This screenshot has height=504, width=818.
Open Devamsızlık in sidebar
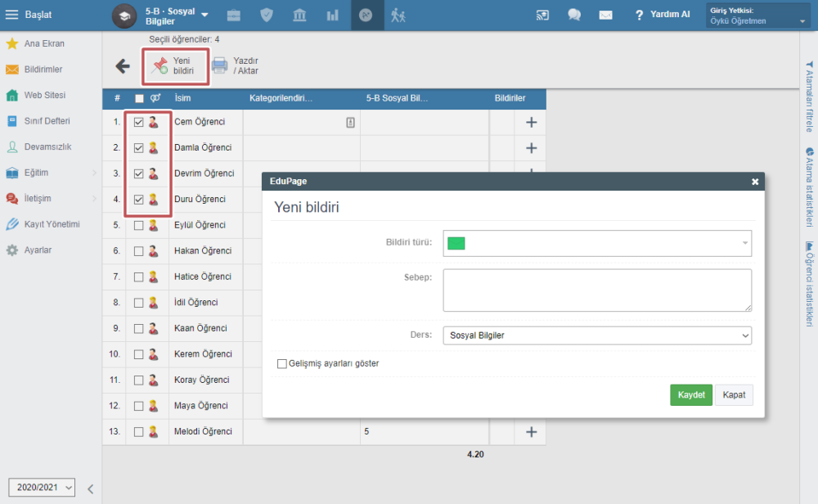[48, 147]
